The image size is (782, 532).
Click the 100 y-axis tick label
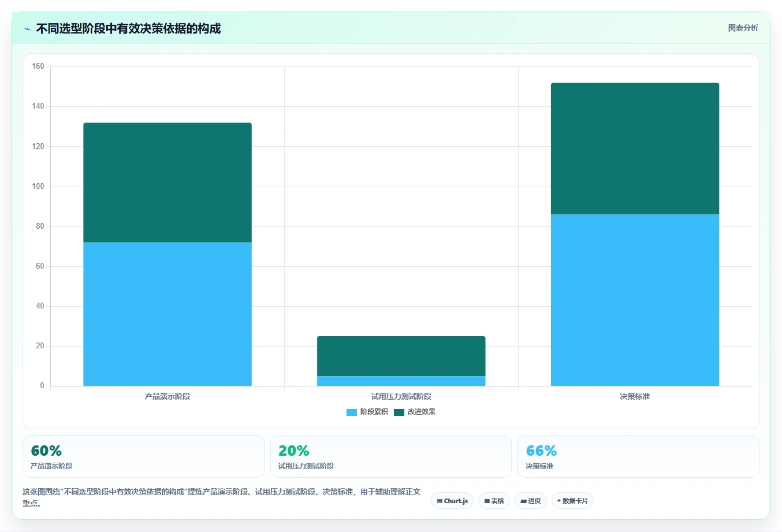tap(38, 186)
